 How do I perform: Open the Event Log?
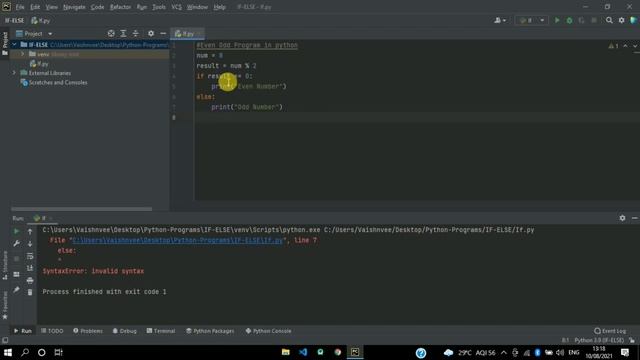pos(610,331)
